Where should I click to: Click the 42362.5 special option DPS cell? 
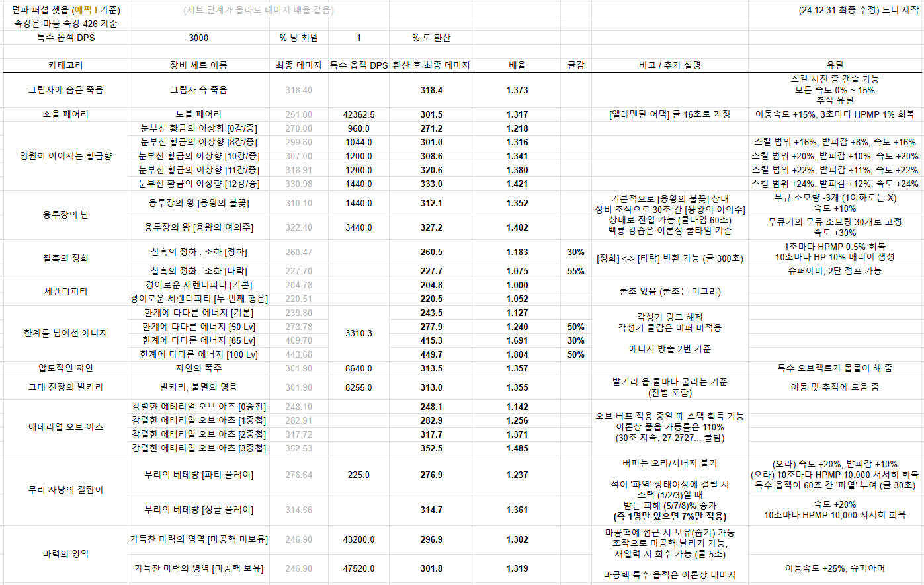point(358,114)
